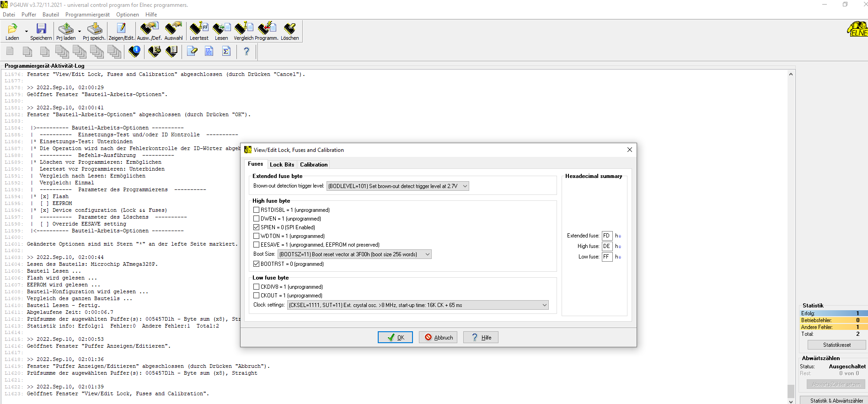Toggle the RSTDISBL fuse checkbox
Screen dimensions: 868x404
pos(256,210)
